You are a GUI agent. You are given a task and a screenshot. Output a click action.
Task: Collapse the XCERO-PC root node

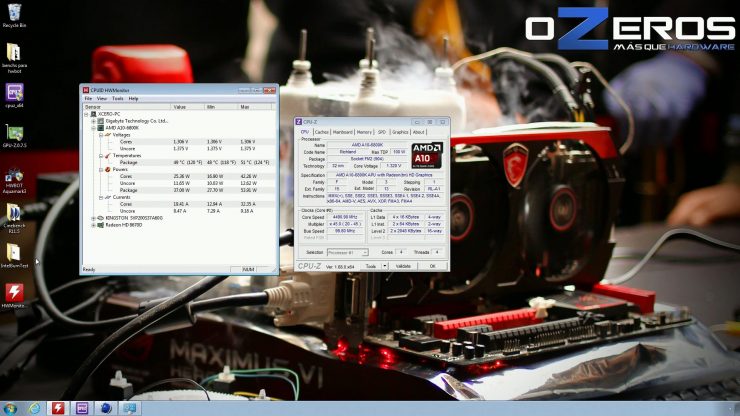[86, 114]
